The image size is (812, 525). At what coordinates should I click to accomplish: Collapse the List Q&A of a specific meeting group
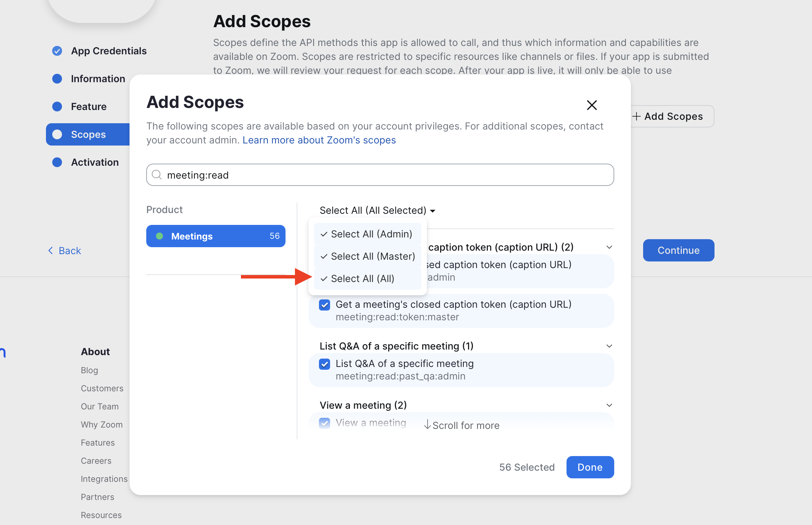(x=609, y=346)
